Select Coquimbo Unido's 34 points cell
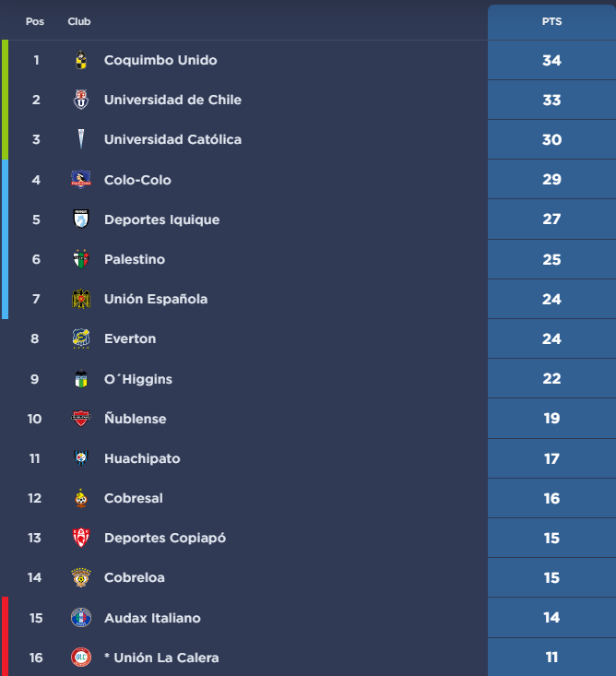Image resolution: width=616 pixels, height=676 pixels. pyautogui.click(x=551, y=60)
